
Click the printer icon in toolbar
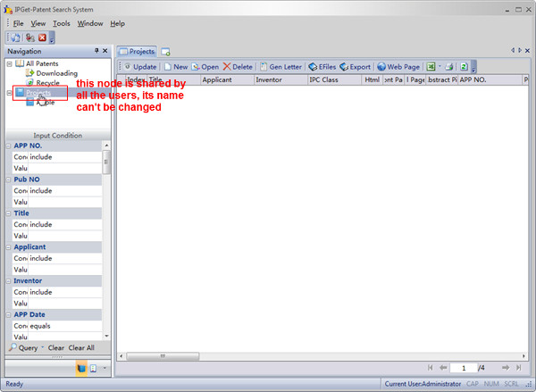449,67
